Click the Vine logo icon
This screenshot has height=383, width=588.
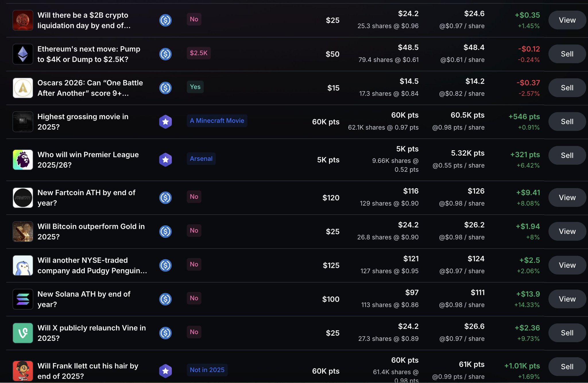point(23,333)
